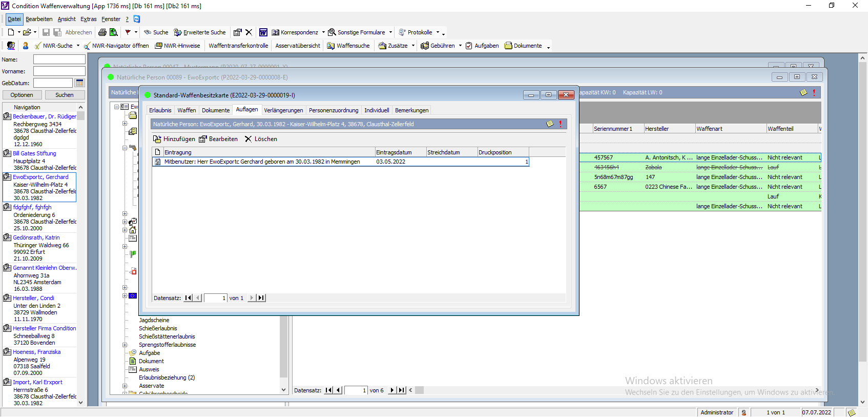Open the Extras menu
Screen dimensions: 868x417
(x=88, y=19)
